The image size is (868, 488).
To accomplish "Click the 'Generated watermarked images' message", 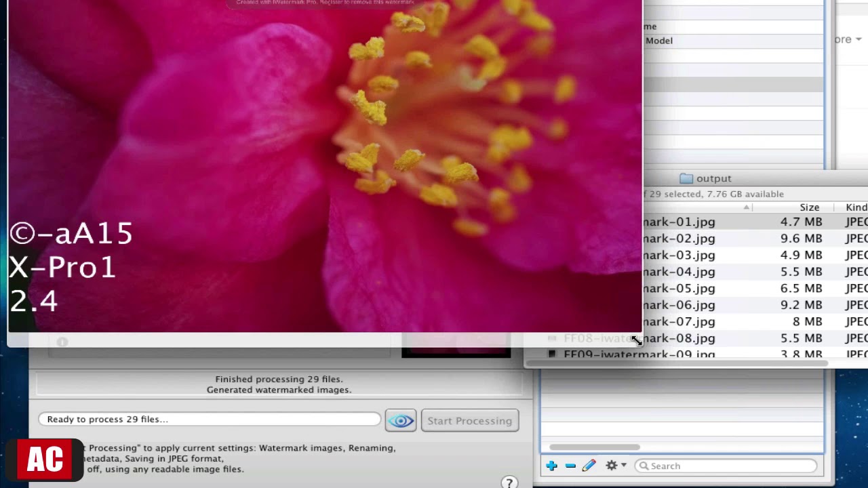I will [279, 390].
